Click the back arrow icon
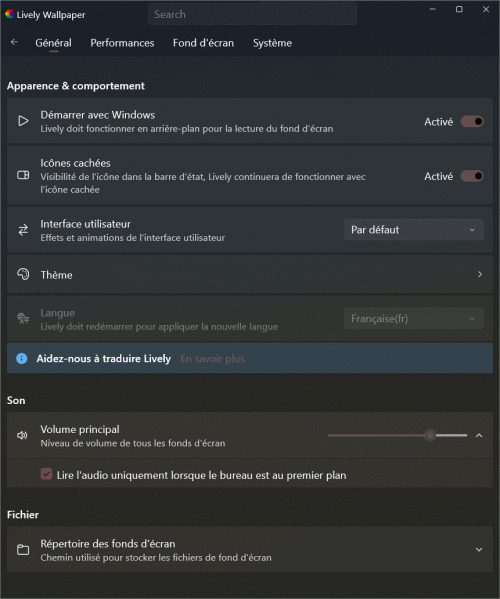 15,42
